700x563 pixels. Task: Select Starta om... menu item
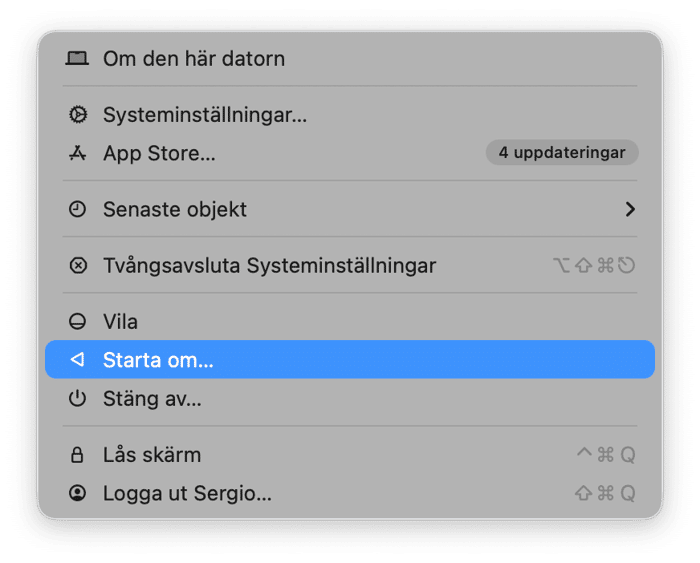[158, 360]
